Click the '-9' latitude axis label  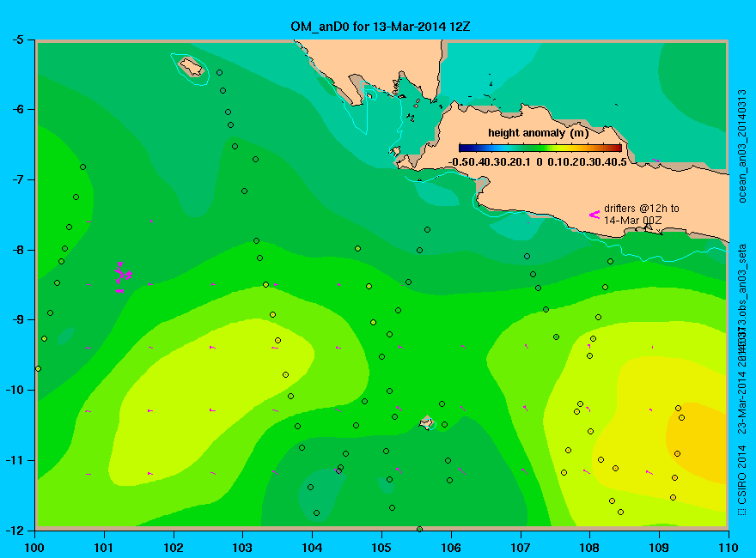(17, 319)
